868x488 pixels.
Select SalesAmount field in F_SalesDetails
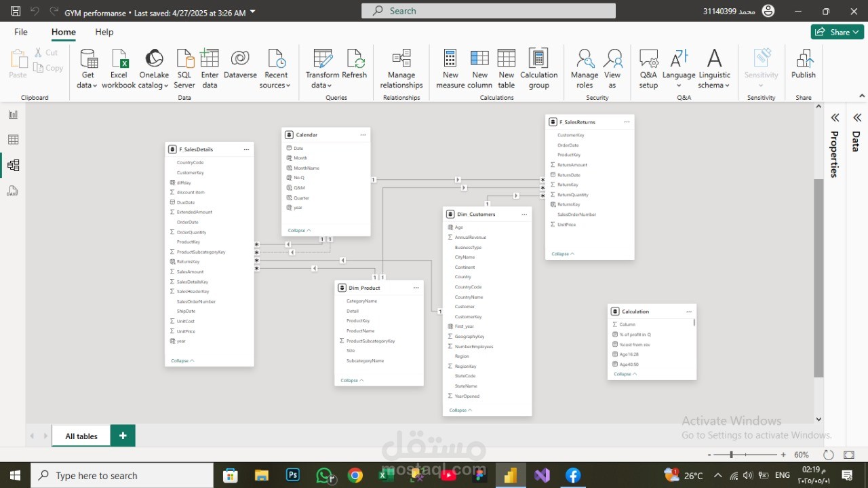click(x=190, y=271)
